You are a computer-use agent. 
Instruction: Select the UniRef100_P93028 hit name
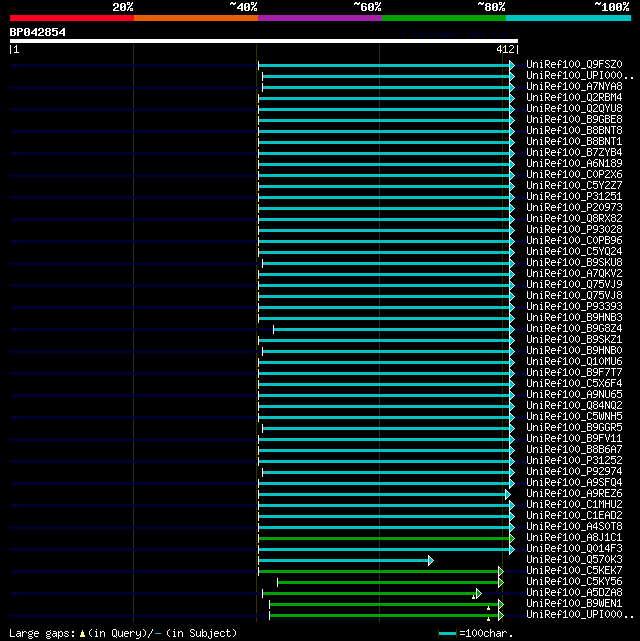[x=574, y=230]
